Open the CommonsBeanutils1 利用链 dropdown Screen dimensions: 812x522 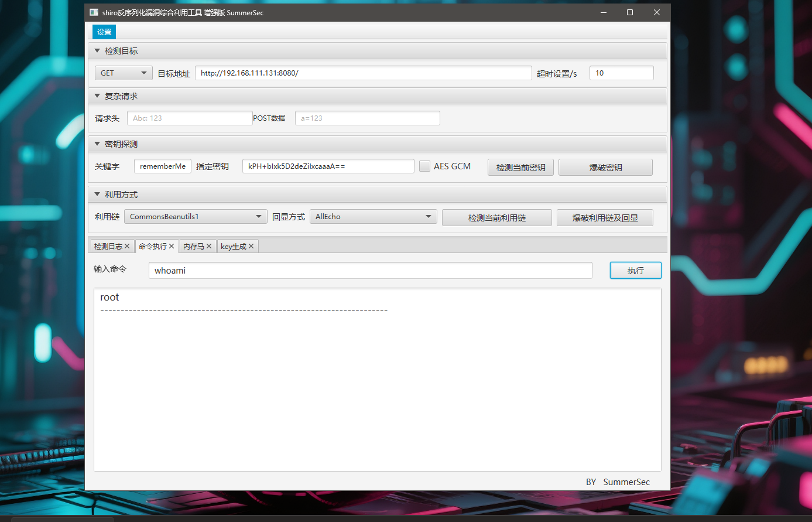[195, 217]
